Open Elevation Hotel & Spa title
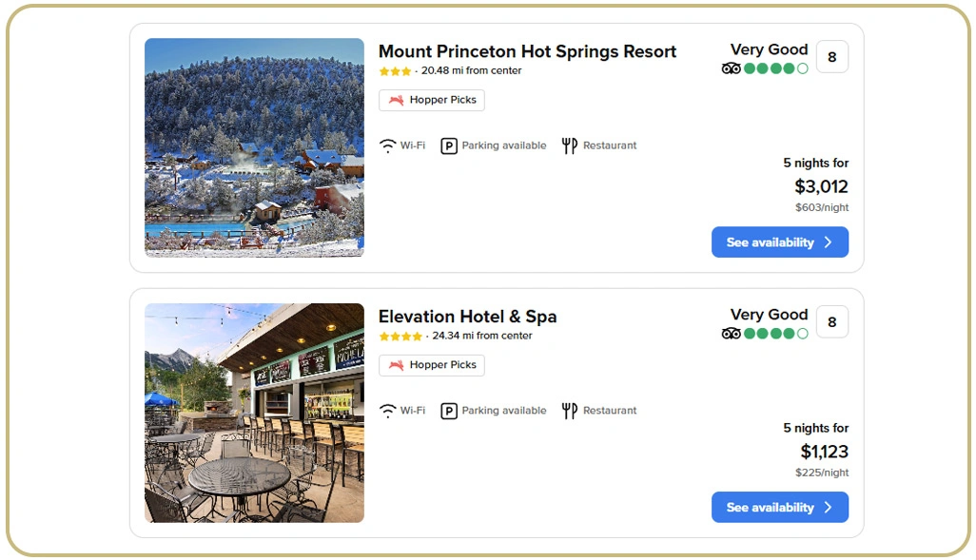This screenshot has height=560, width=976. pos(467,317)
